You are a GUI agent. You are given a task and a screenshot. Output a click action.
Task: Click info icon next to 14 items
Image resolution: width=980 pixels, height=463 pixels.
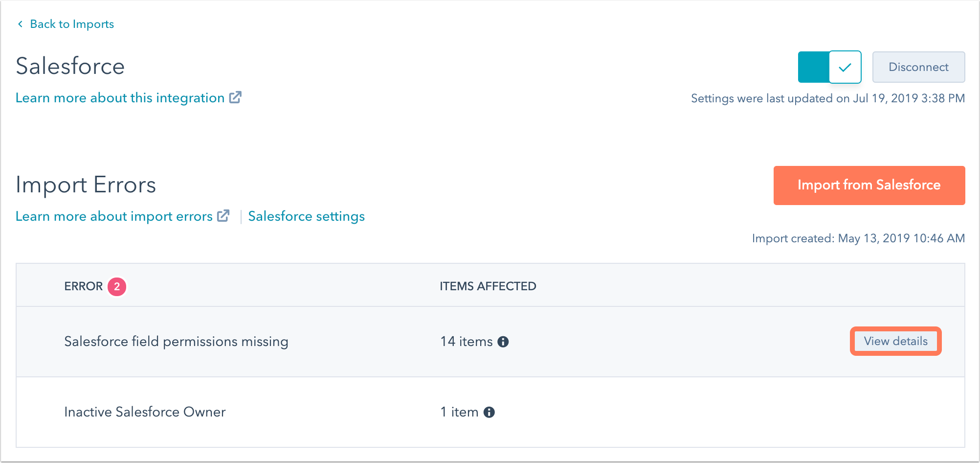pyautogui.click(x=503, y=342)
